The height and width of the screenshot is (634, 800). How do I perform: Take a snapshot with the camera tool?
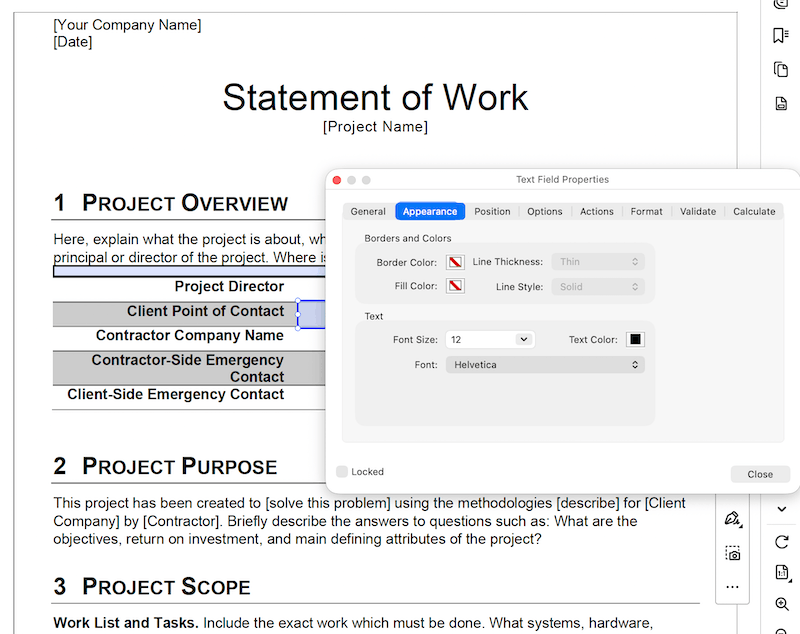tap(733, 553)
